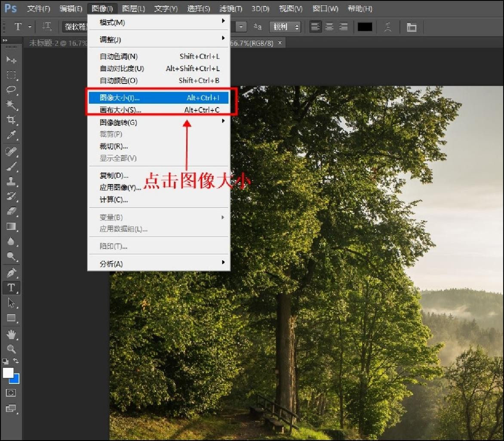Open the Layer menu
This screenshot has height=441, width=504.
tap(133, 9)
